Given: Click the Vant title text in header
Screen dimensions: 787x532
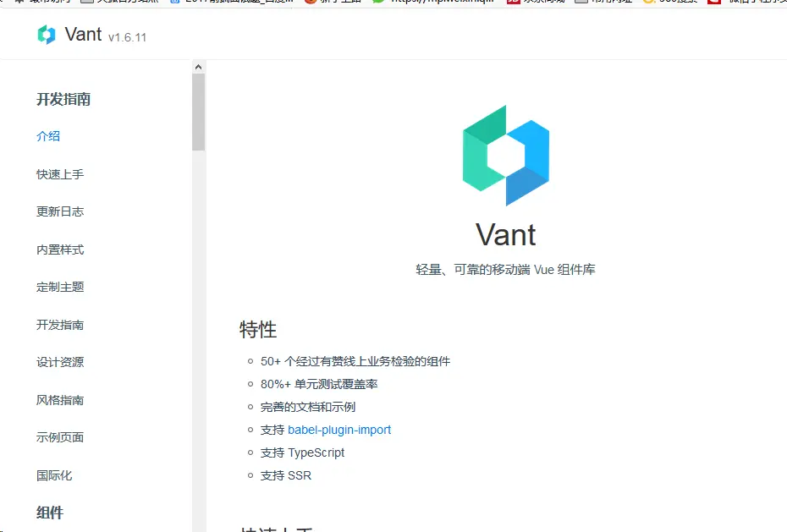Looking at the screenshot, I should pyautogui.click(x=83, y=35).
